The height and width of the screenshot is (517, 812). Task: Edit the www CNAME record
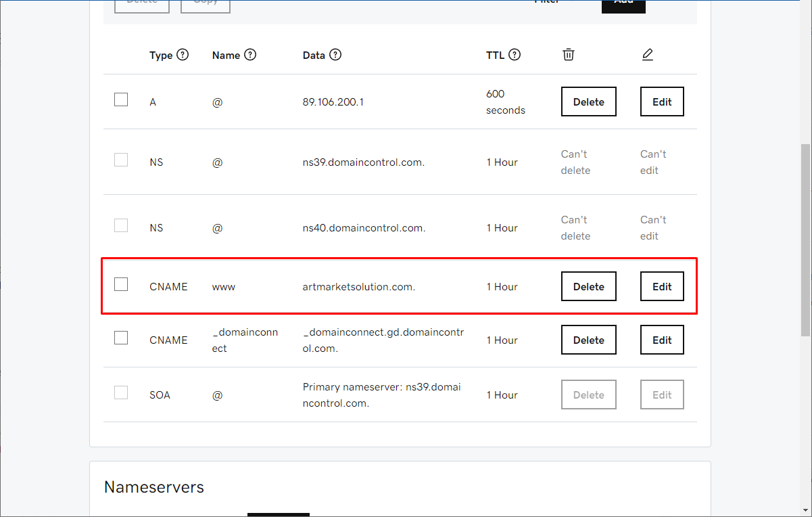pos(662,286)
